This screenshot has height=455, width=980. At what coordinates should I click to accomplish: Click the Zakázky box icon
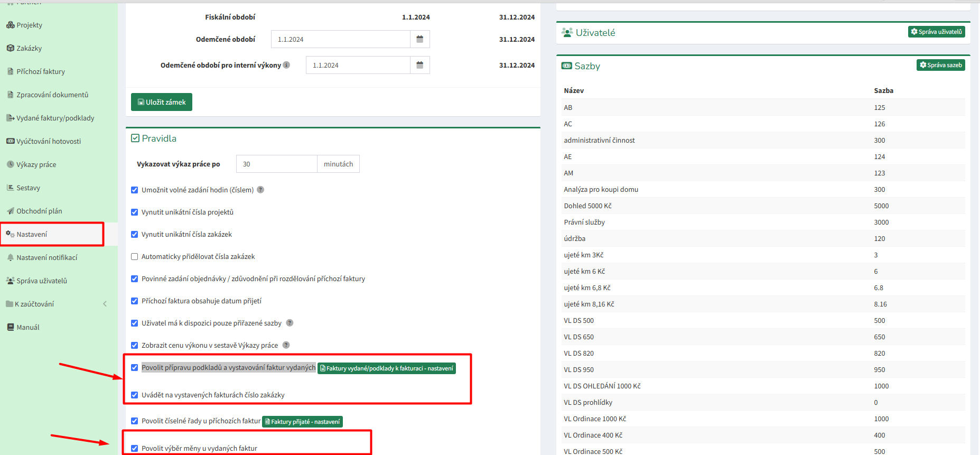click(x=10, y=48)
